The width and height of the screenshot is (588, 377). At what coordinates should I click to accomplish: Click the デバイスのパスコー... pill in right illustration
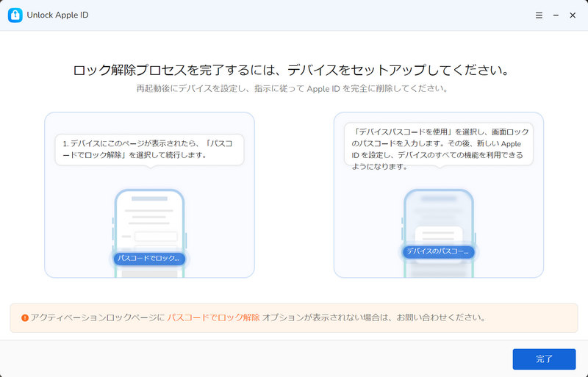438,252
